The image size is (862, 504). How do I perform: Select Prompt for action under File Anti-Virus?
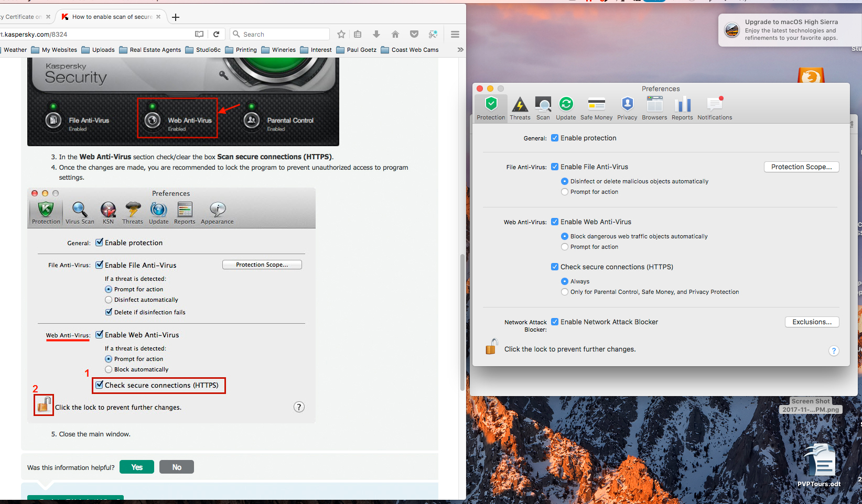click(x=565, y=192)
